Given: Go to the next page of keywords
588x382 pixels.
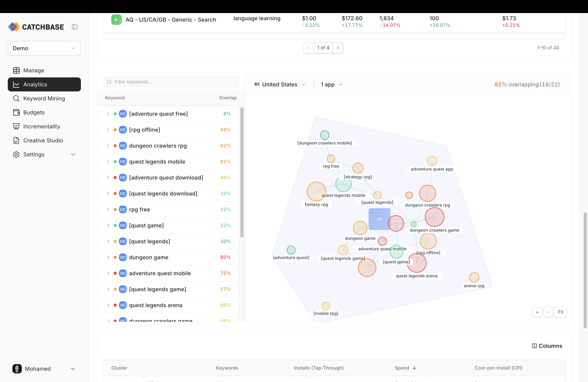Looking at the screenshot, I should coord(338,48).
